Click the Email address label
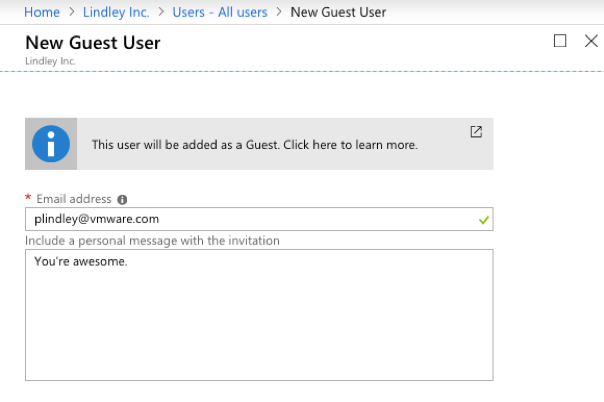604x402 pixels. 73,200
